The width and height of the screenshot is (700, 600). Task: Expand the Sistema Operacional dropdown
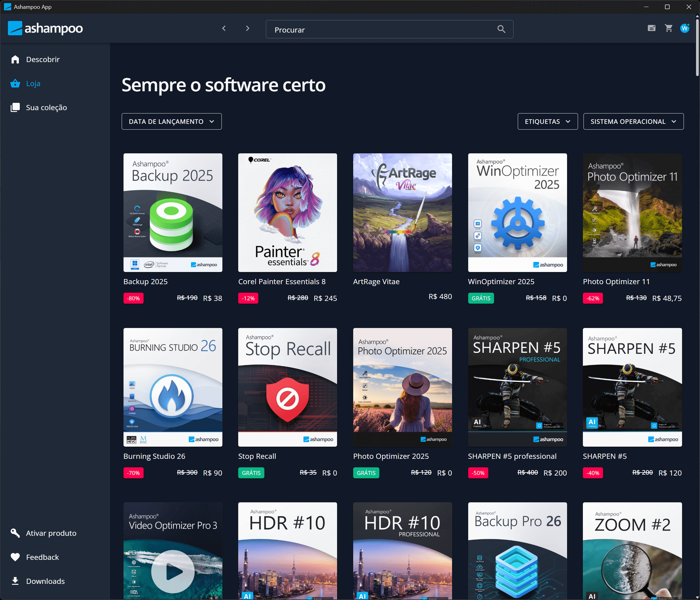pos(633,122)
